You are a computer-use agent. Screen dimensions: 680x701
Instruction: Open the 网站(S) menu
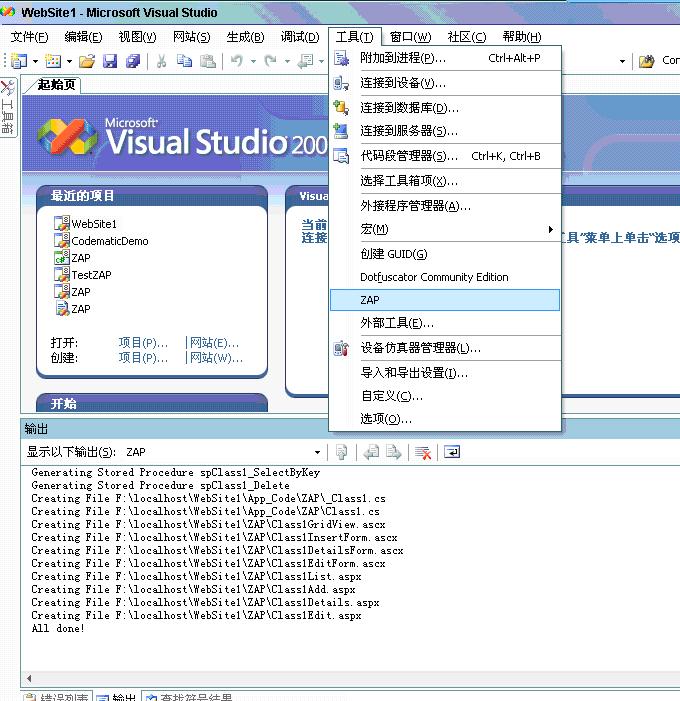(191, 37)
